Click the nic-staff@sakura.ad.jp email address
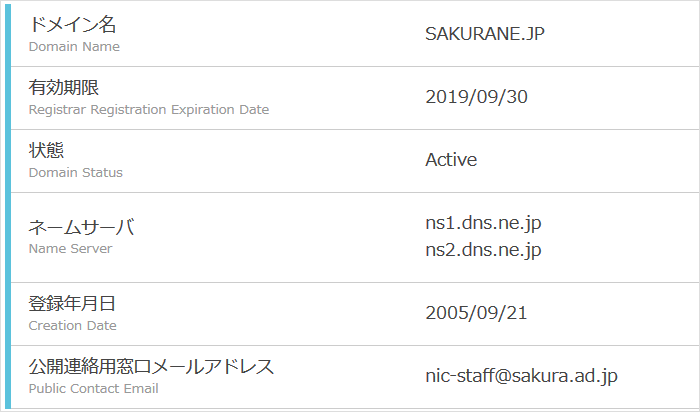 coord(521,376)
